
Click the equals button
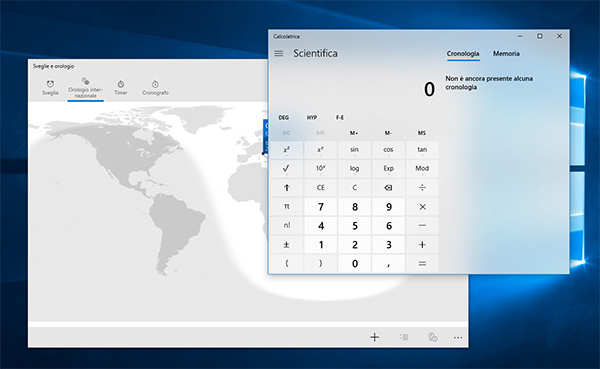pos(422,264)
